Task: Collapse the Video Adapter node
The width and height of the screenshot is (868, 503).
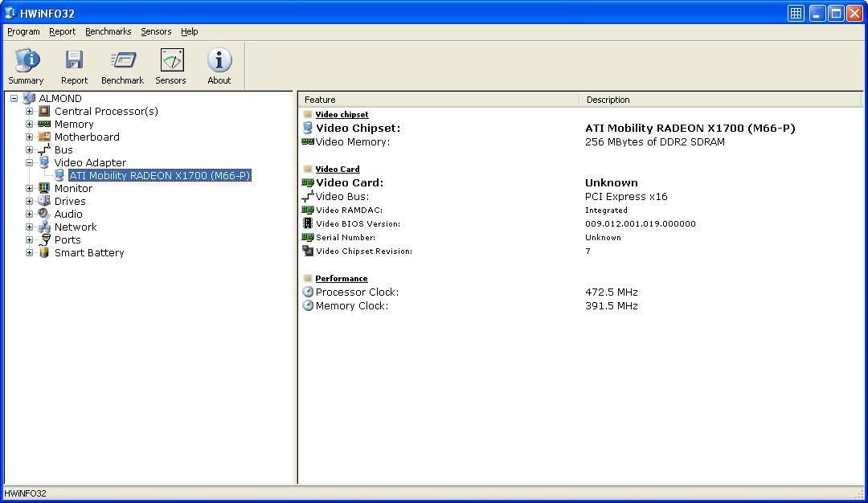Action: tap(30, 162)
